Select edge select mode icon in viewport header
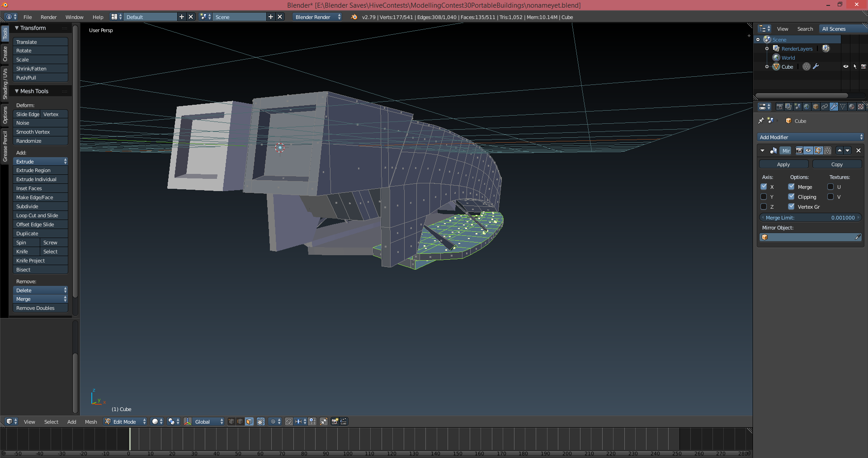Viewport: 868px width, 458px height. (240, 421)
